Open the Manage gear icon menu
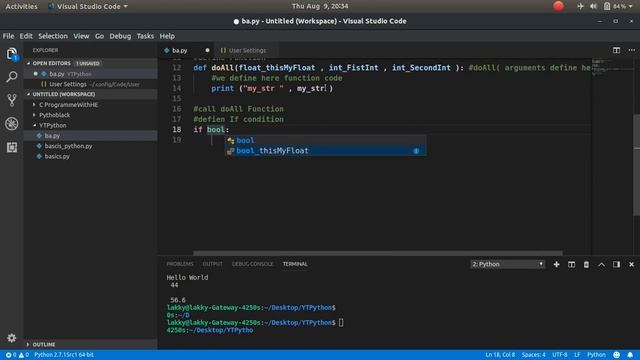640x360 pixels. coord(11,338)
